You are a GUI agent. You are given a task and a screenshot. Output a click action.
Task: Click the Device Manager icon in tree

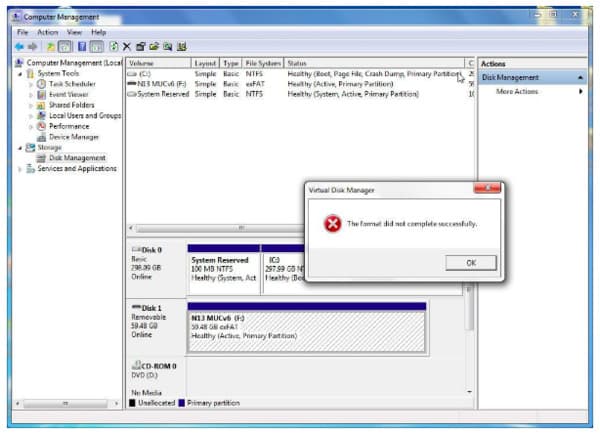pos(41,137)
